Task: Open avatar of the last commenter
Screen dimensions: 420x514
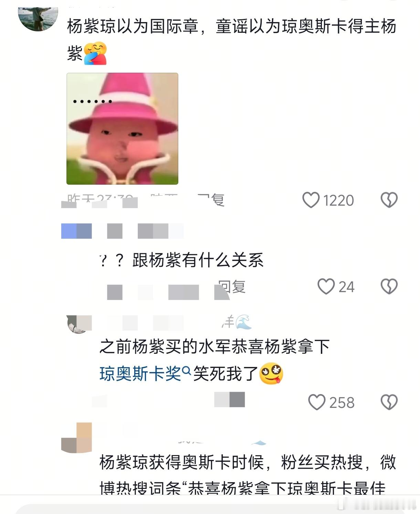Action: coord(76,438)
